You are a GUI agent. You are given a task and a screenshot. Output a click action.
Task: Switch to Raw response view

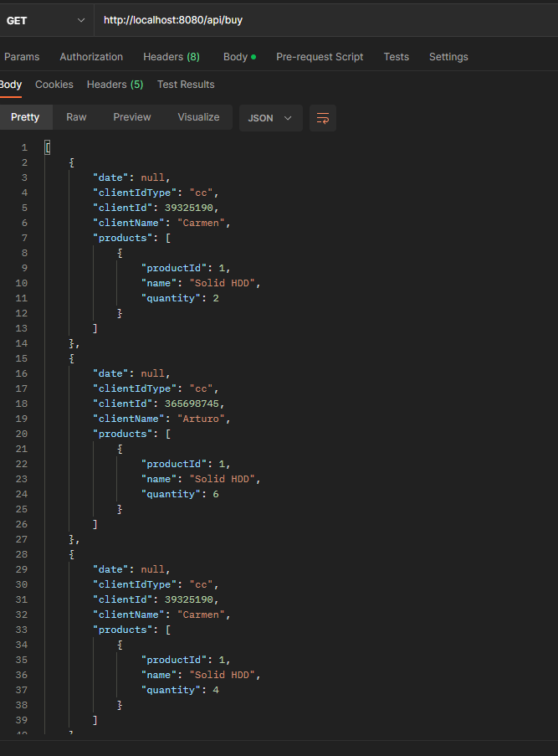pyautogui.click(x=76, y=117)
